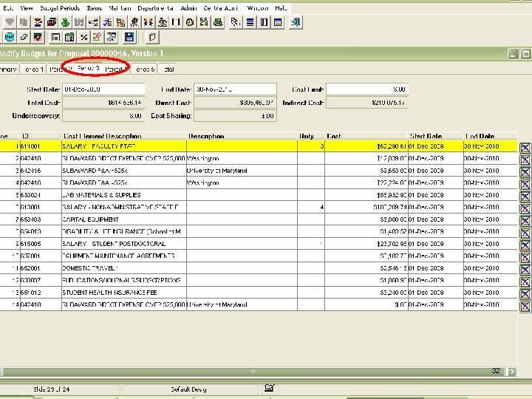
Task: Select the STUDENT HEALTH INSURANCE FEE cell
Action: coord(124,293)
